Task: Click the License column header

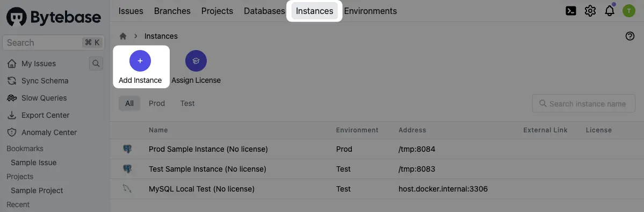Action: click(599, 130)
